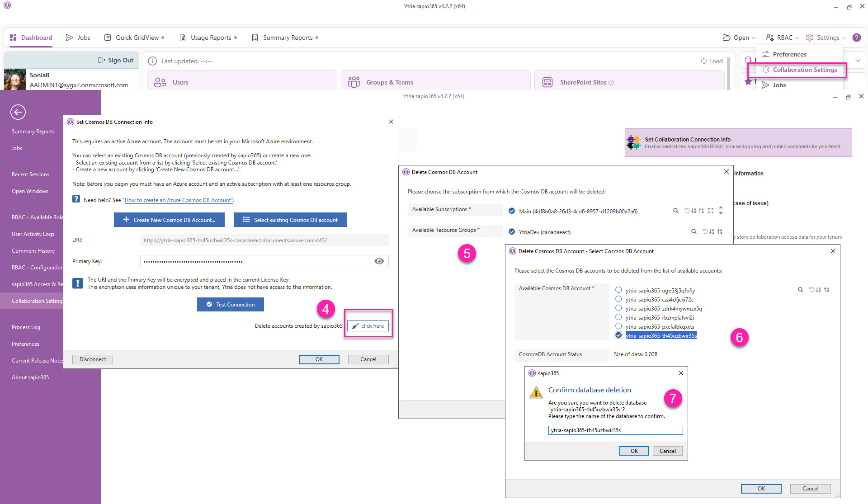This screenshot has height=504, width=868.
Task: Click the database name confirmation text field
Action: tap(615, 430)
